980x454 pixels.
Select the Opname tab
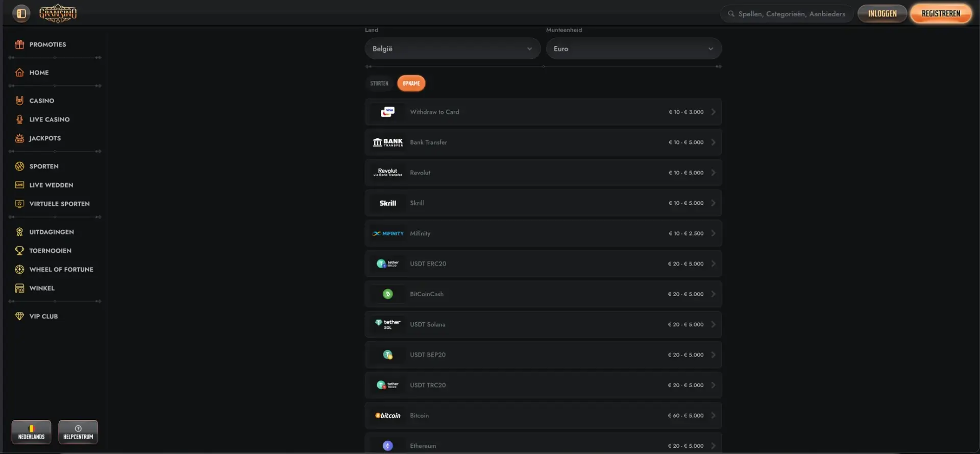pos(411,83)
